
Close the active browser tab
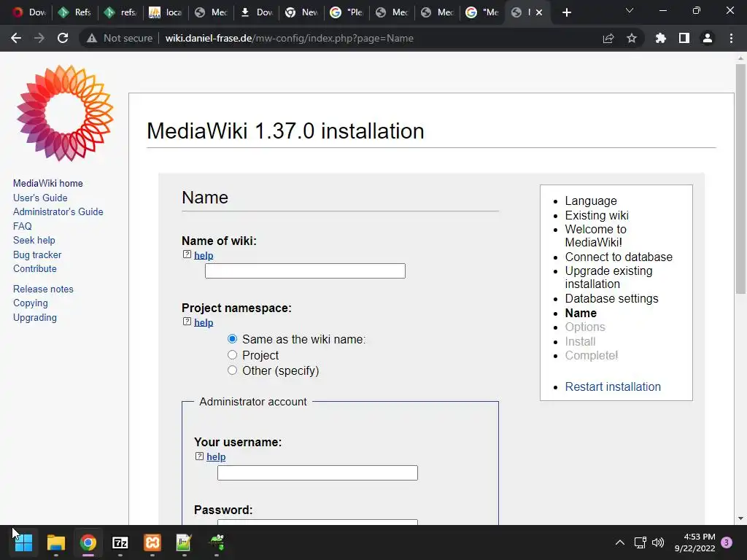[x=539, y=12]
